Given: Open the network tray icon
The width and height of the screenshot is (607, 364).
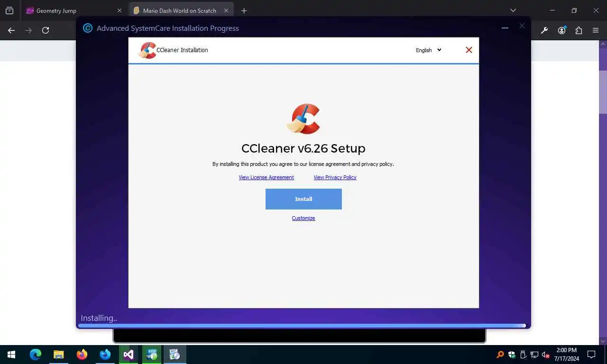Looking at the screenshot, I should (534, 355).
